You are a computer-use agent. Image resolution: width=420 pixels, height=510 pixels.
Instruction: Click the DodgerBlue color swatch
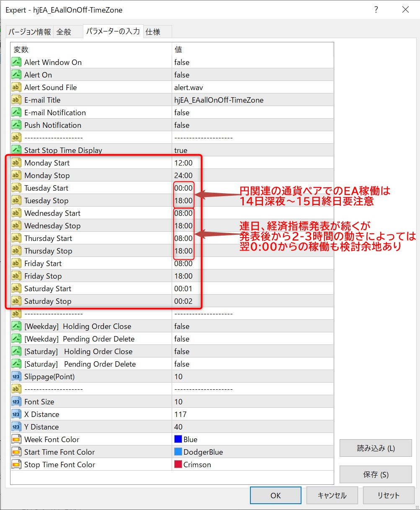click(178, 452)
